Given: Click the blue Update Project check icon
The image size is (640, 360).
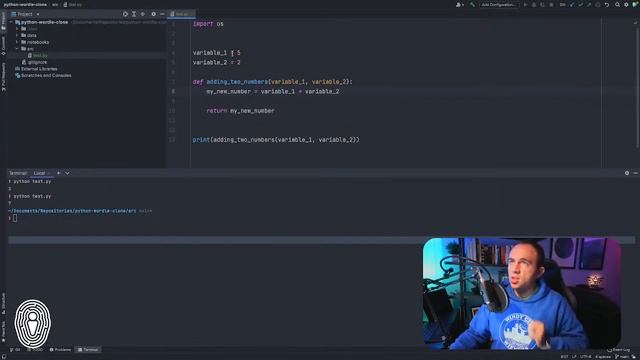Looking at the screenshot, I should [572, 5].
